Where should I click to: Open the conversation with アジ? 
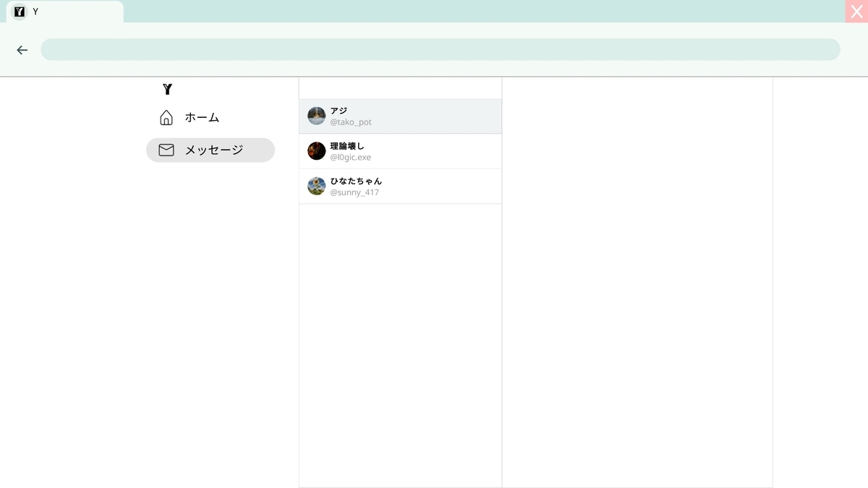click(x=400, y=116)
